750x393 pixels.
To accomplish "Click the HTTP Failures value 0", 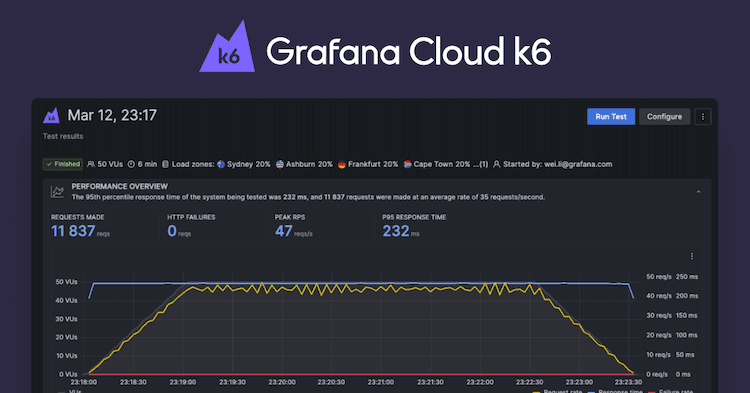I will click(x=172, y=231).
